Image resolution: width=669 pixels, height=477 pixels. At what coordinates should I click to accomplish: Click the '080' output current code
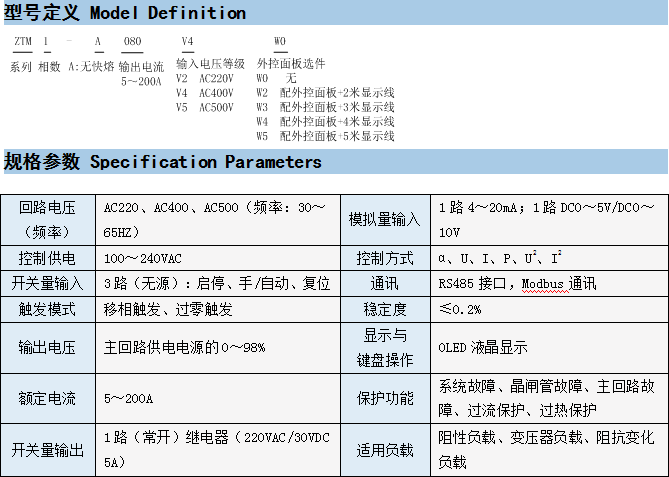coord(132,41)
